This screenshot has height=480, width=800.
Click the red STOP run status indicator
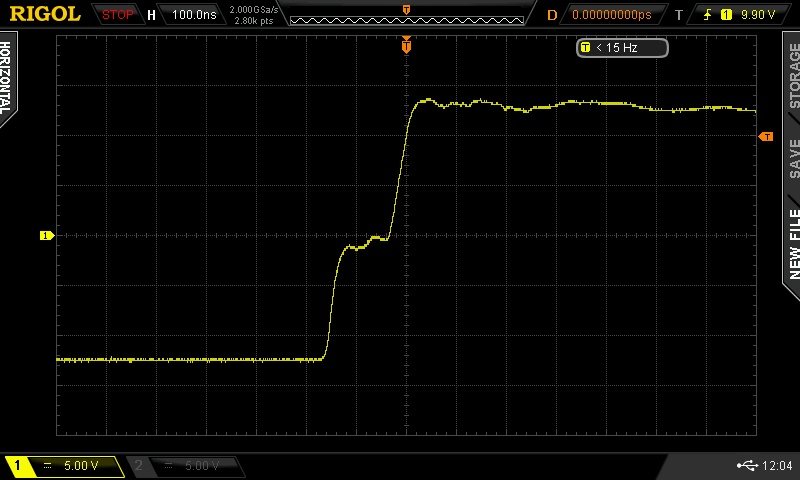pos(117,15)
